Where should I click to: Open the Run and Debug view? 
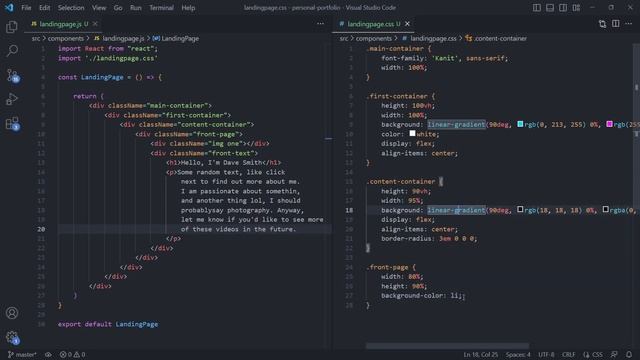12,99
